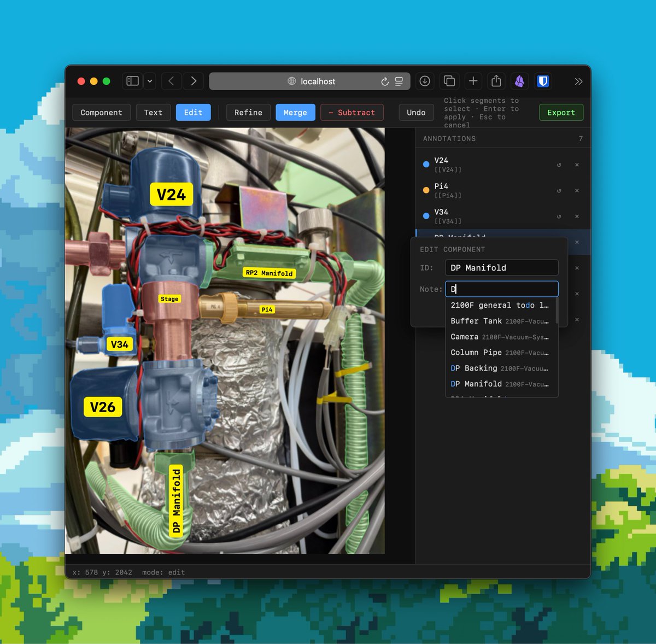
Task: Click the V24 label on the image
Action: coord(171,194)
